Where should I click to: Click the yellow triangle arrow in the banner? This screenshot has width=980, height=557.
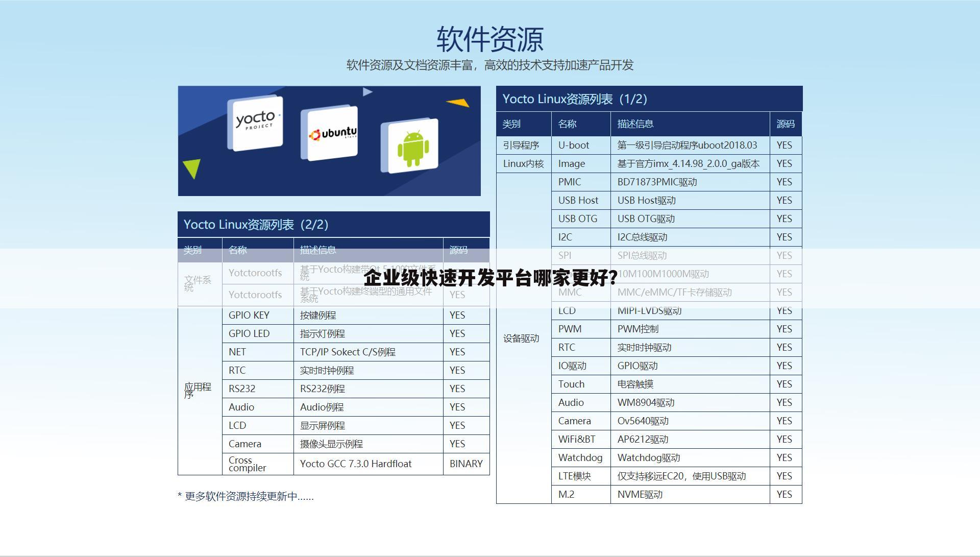click(x=458, y=104)
